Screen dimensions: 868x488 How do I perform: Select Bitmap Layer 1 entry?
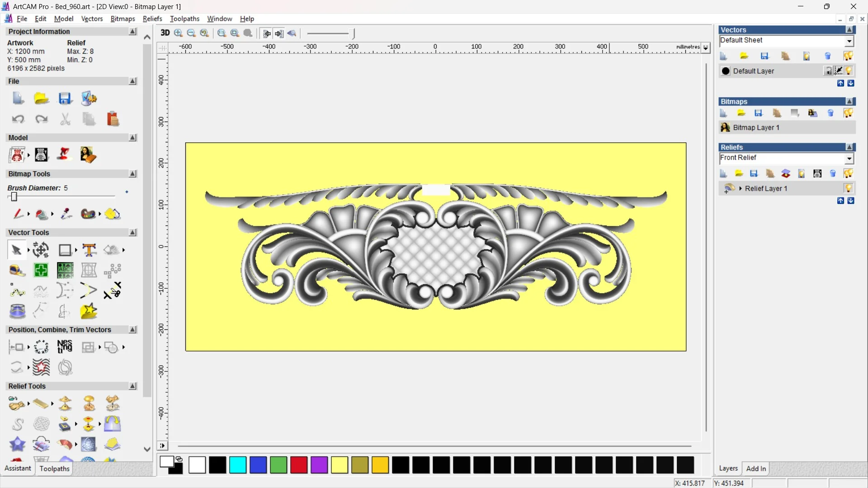(756, 127)
